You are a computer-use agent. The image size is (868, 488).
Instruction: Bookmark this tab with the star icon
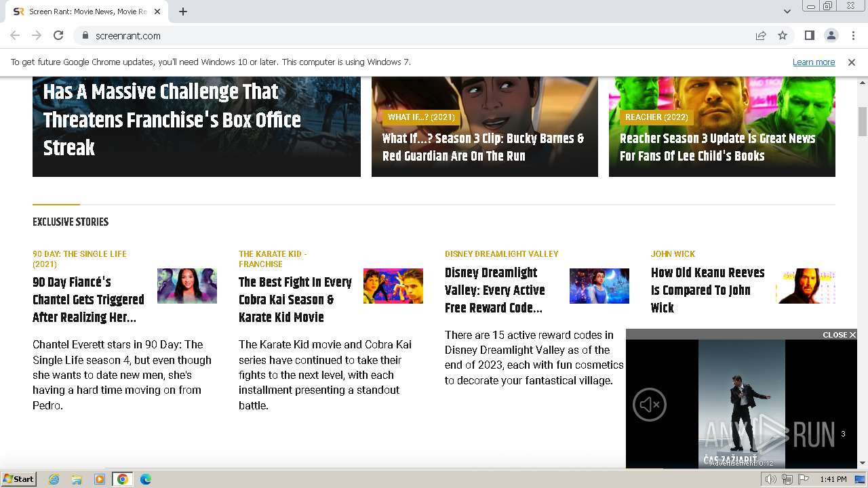coord(783,35)
